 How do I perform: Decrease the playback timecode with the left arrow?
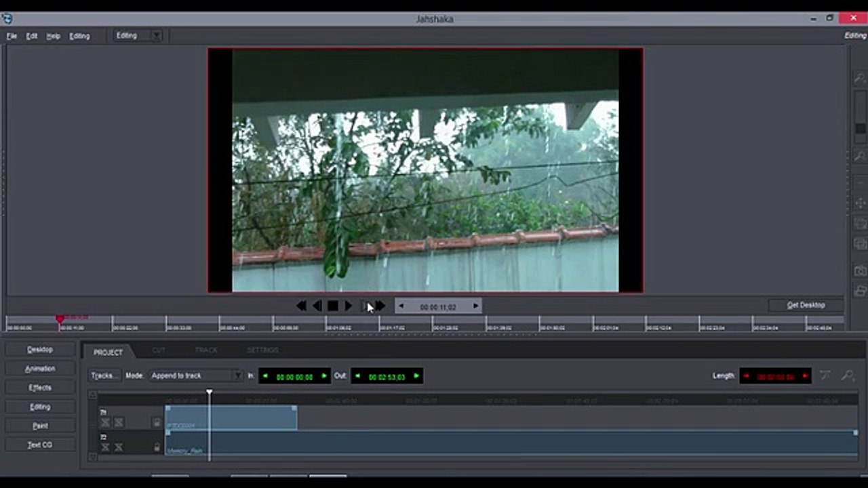tap(401, 306)
